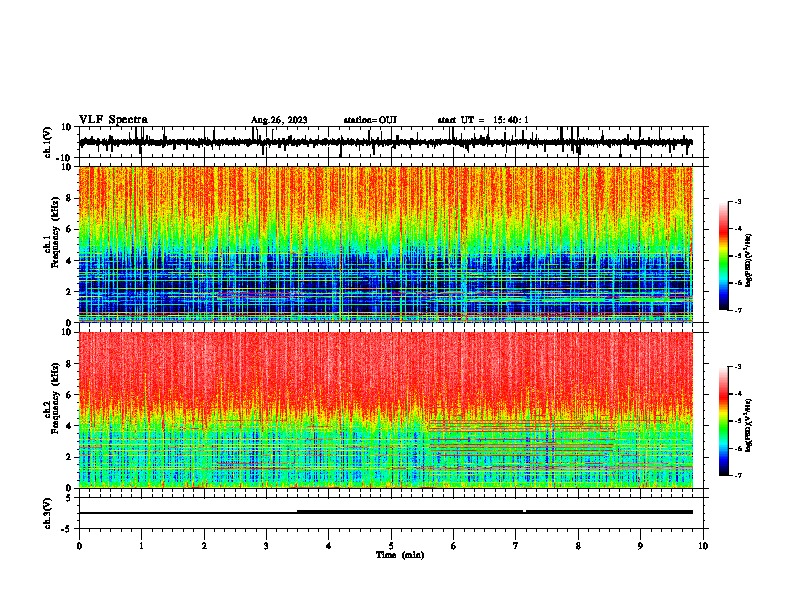Click time axis tick label '3'
Screen dimensions: 792x612
(266, 546)
